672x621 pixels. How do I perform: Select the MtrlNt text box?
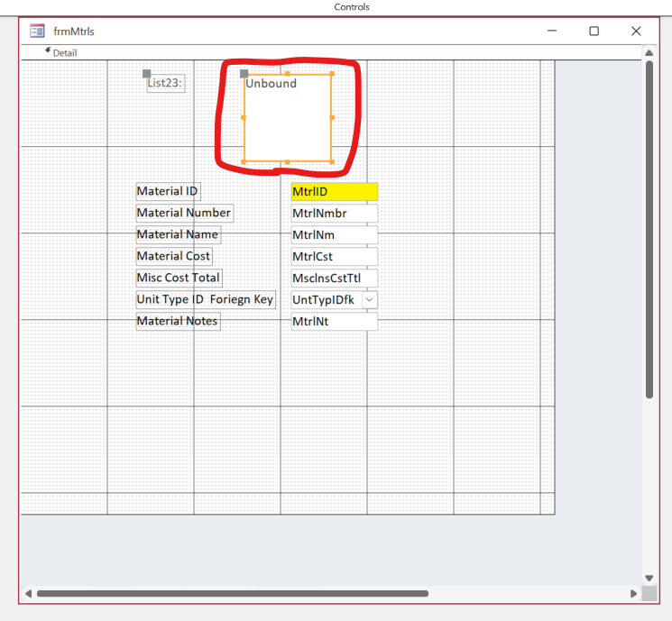[335, 321]
